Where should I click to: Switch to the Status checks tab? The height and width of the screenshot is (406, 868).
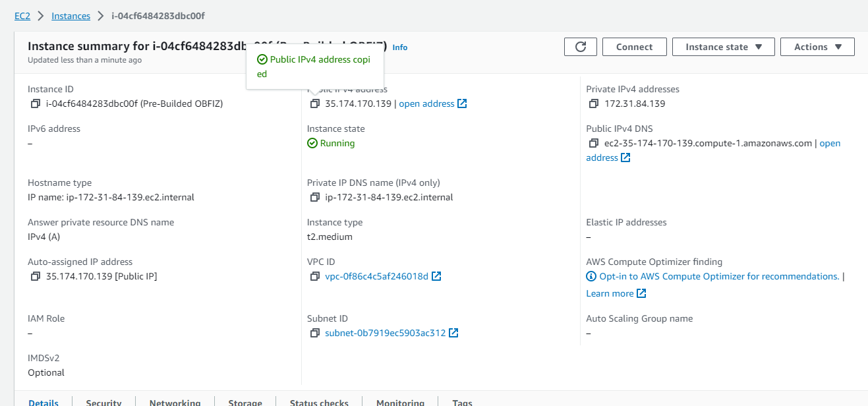coord(319,402)
